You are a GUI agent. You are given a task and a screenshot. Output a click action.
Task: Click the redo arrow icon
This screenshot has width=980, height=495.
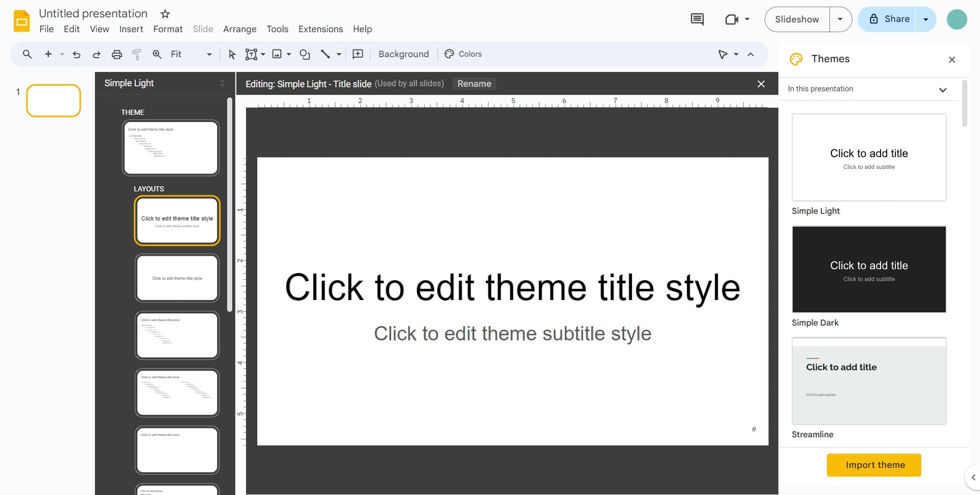pyautogui.click(x=96, y=55)
